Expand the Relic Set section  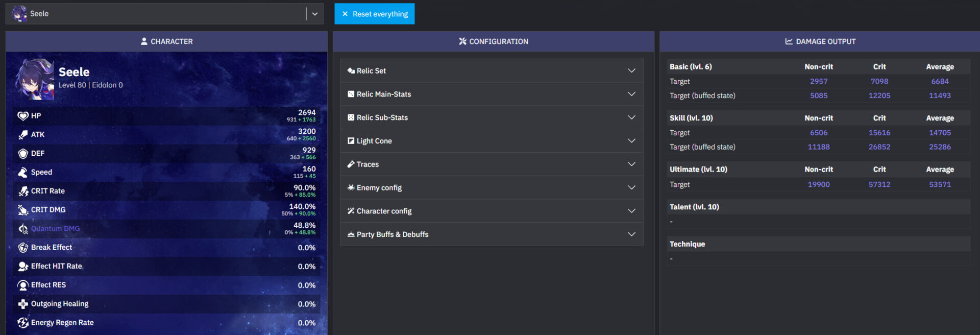[491, 71]
